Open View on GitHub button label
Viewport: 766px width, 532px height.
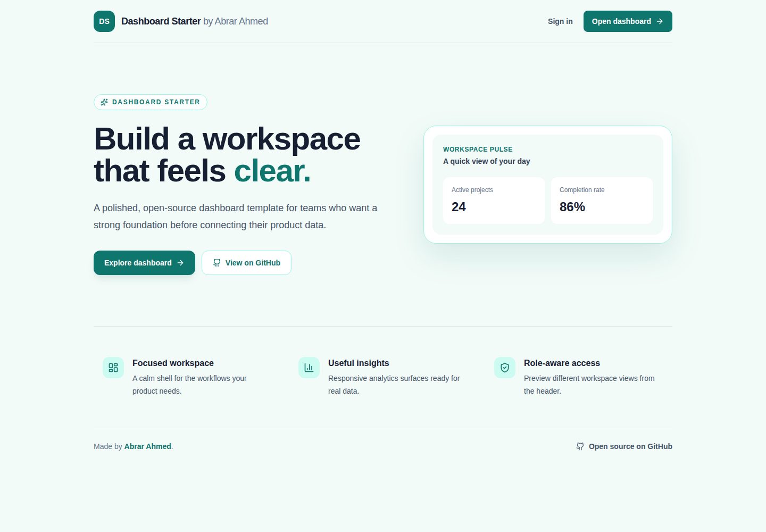[x=253, y=263]
